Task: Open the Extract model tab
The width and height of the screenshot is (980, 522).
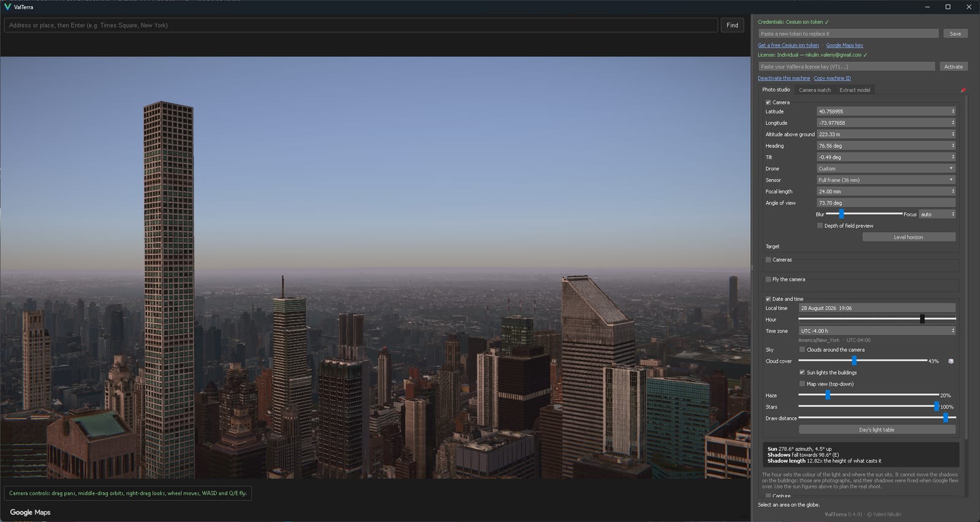Action: 854,90
